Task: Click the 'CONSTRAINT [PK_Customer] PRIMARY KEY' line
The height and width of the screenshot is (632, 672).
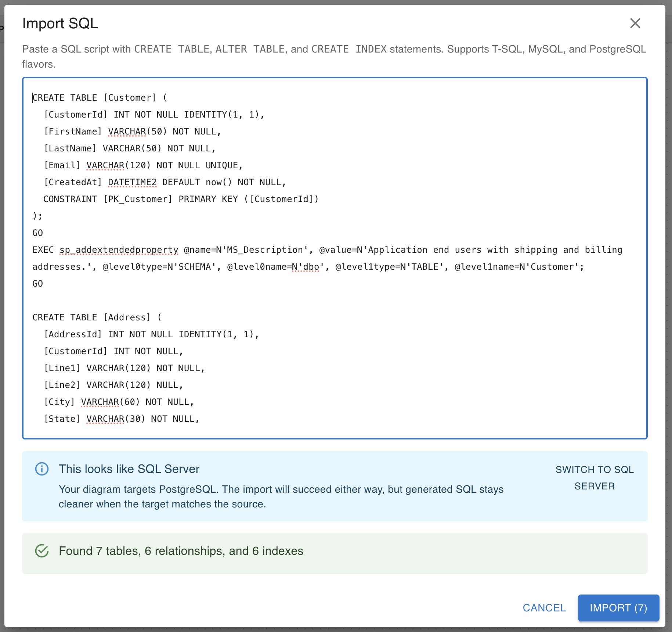Action: (x=181, y=199)
